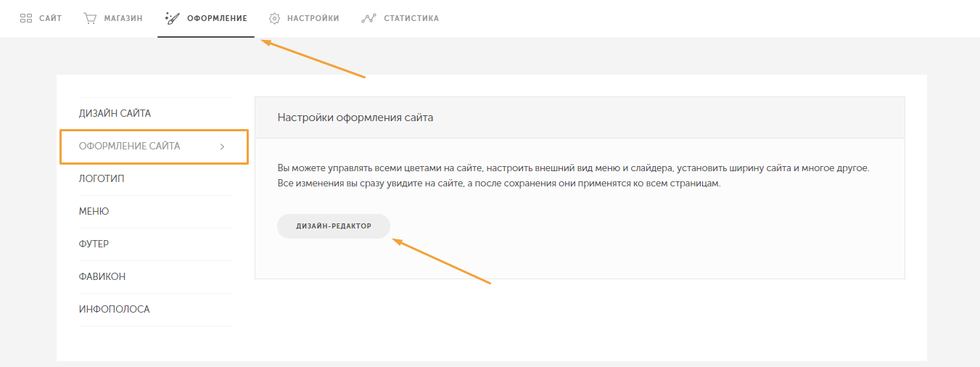
Task: Click the grid icon beside САЙТ
Action: [26, 18]
